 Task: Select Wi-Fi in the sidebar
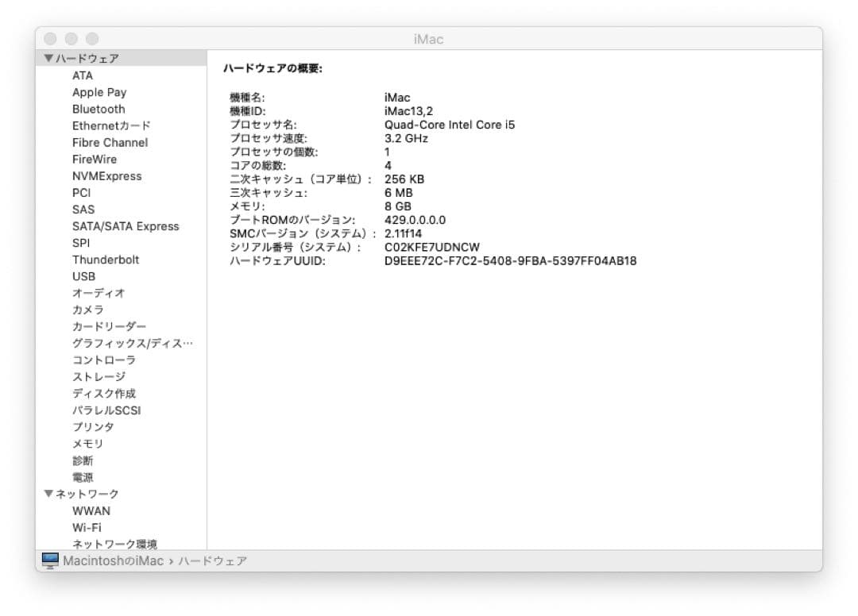87,527
